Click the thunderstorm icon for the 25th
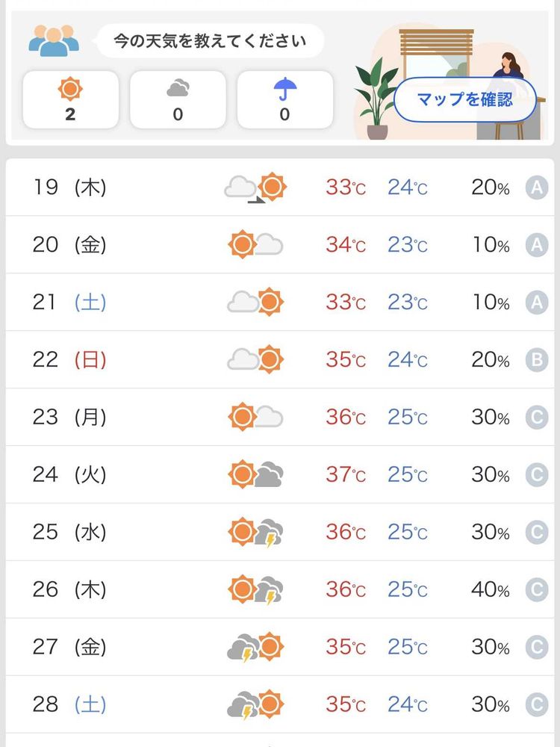The height and width of the screenshot is (747, 560). (x=255, y=532)
